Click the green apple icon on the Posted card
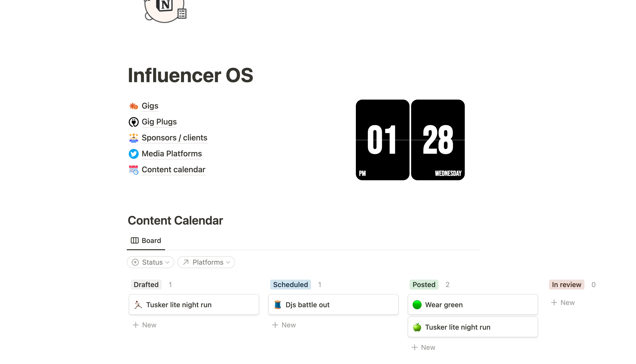 click(x=417, y=327)
